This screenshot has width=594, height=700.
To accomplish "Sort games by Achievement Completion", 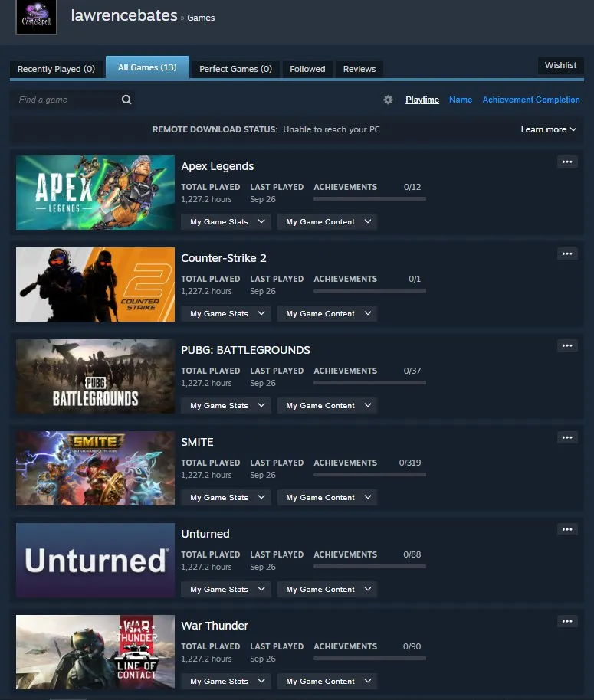I will (531, 100).
